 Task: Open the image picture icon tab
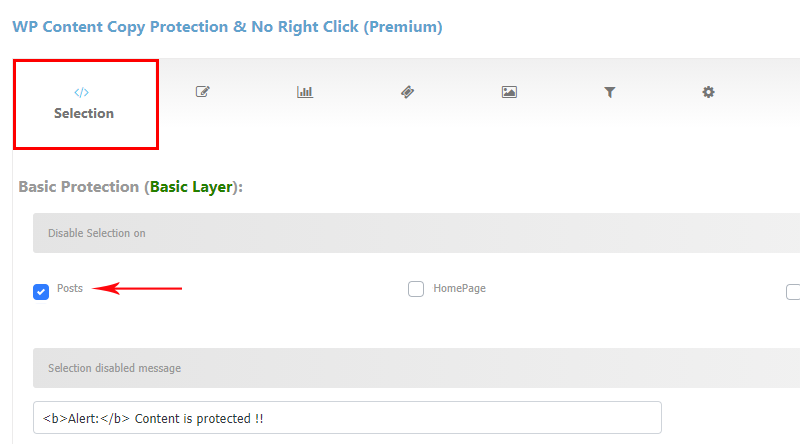tap(509, 92)
